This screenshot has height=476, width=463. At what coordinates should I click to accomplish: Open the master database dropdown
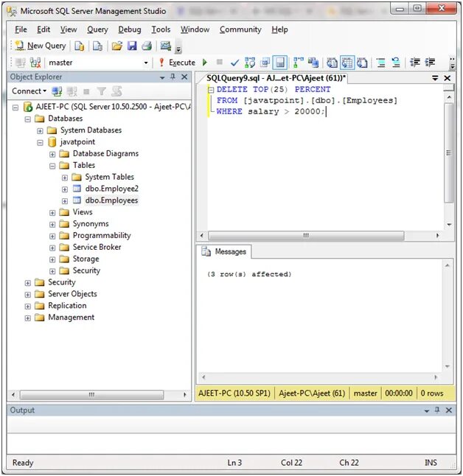click(146, 63)
